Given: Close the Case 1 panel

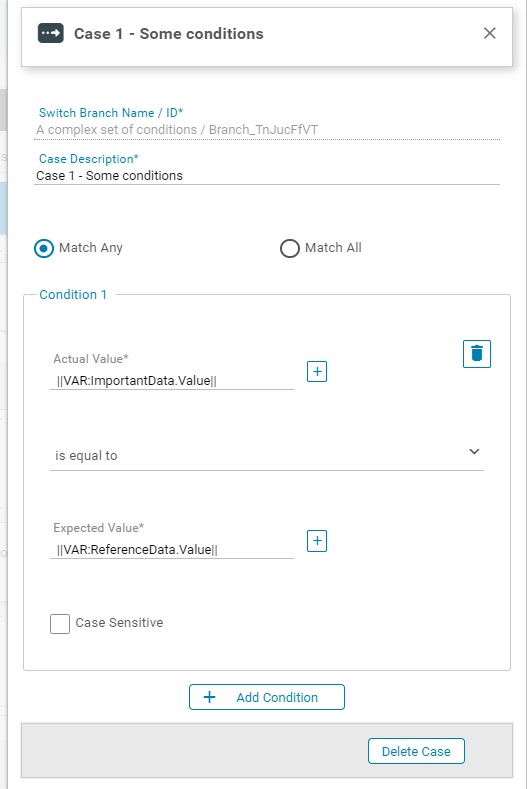Looking at the screenshot, I should (489, 33).
